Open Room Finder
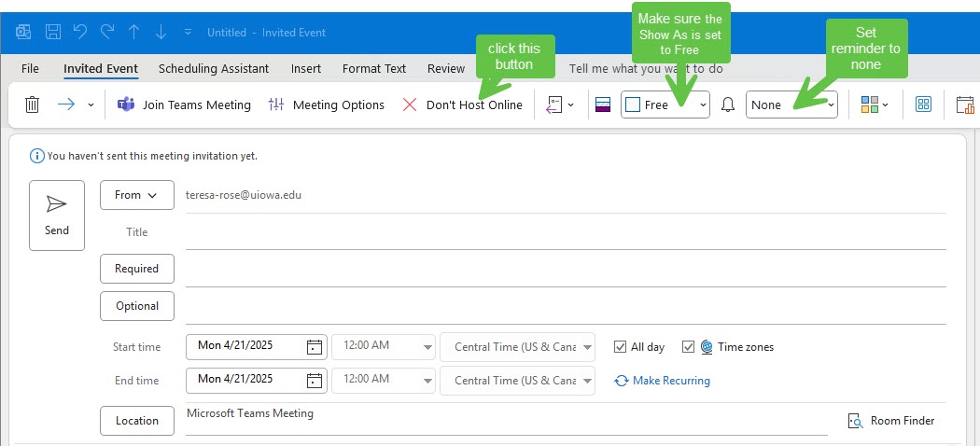The image size is (980, 446). coord(891,421)
